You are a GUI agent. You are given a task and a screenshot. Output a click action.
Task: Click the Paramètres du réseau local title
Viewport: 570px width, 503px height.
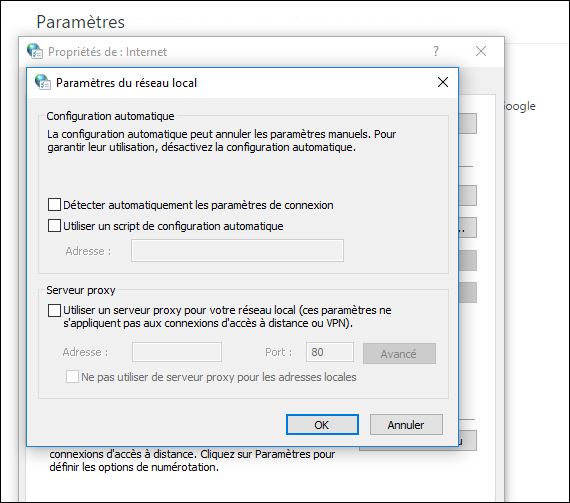pyautogui.click(x=126, y=83)
